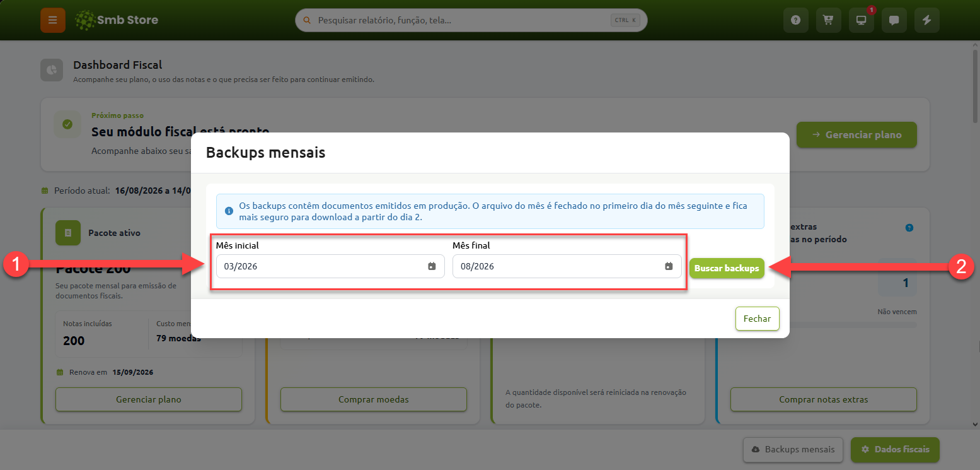Click Comprar moedas button
This screenshot has width=980, height=470.
pos(374,399)
